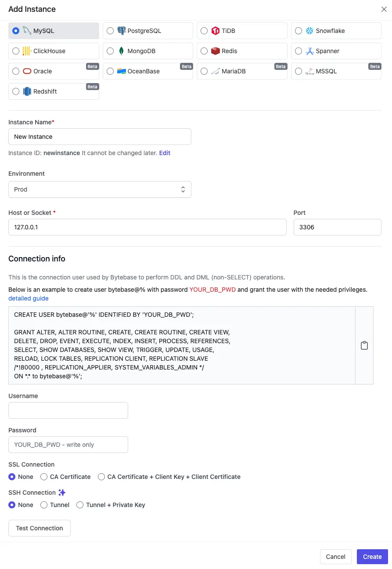Click the Instance Name input field
The width and height of the screenshot is (392, 569).
(100, 137)
